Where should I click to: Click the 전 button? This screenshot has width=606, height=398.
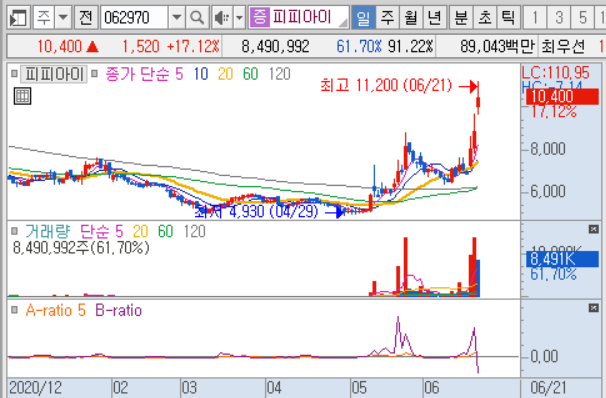(85, 17)
